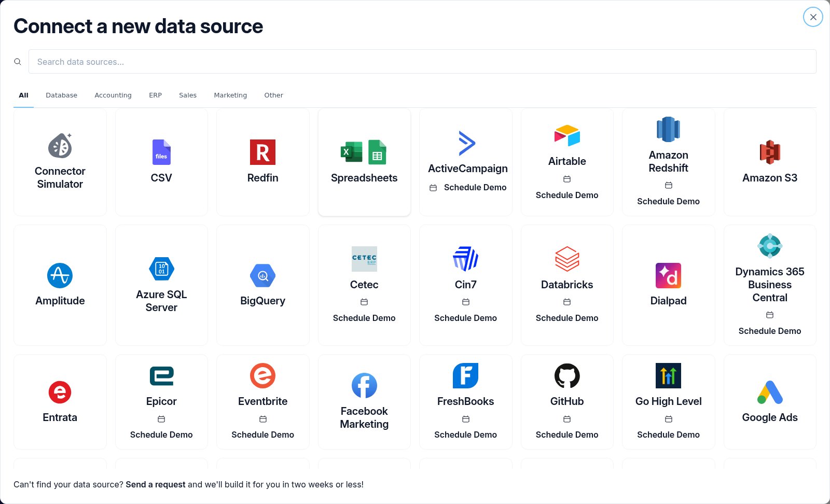Screen dimensions: 830x504
Task: Choose the CSV files icon
Action: point(161,152)
